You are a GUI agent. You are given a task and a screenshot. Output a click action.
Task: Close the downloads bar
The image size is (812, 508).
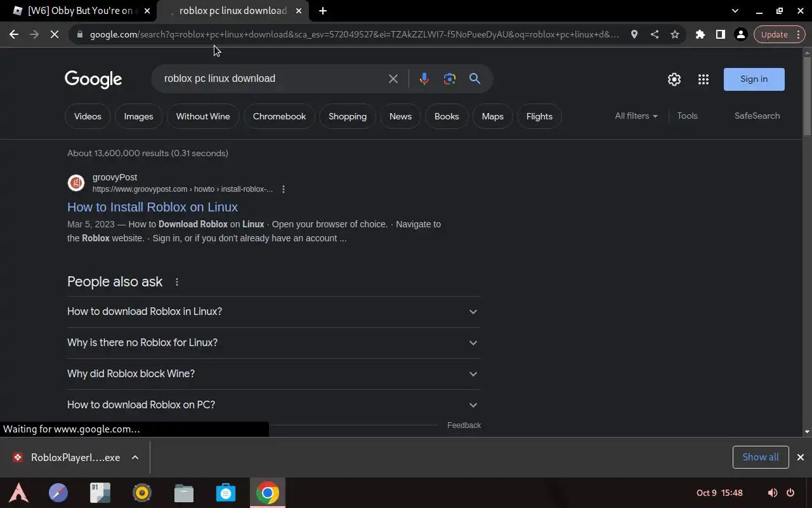point(801,457)
